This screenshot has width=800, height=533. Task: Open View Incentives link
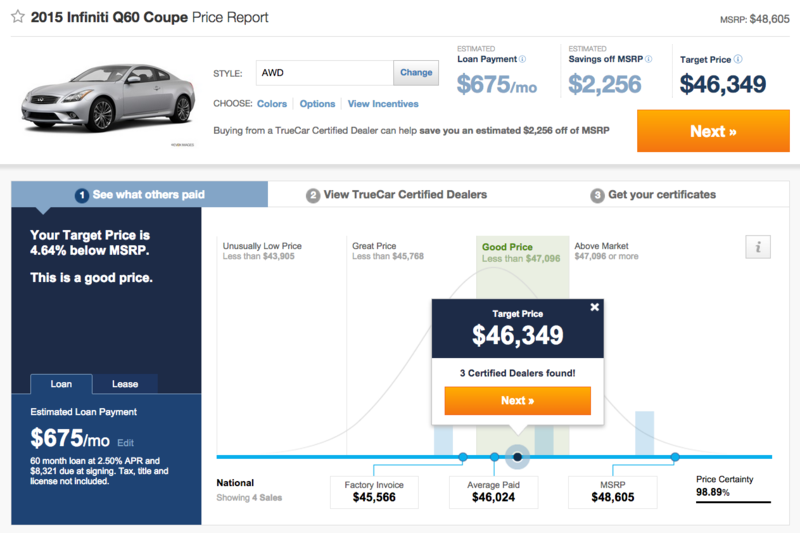pyautogui.click(x=383, y=104)
